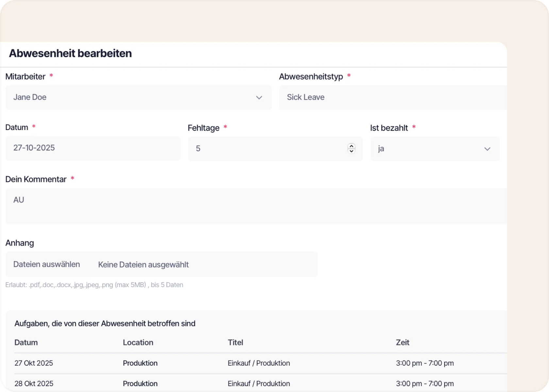The height and width of the screenshot is (392, 549).
Task: Click the 'Abwesenheit bearbeiten' heading
Action: click(x=70, y=53)
